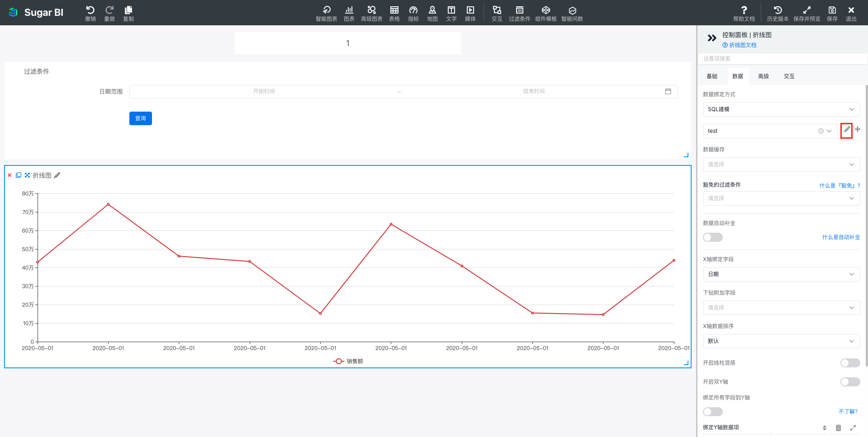
Task: Open the 什么是『豁免』? link
Action: (840, 186)
